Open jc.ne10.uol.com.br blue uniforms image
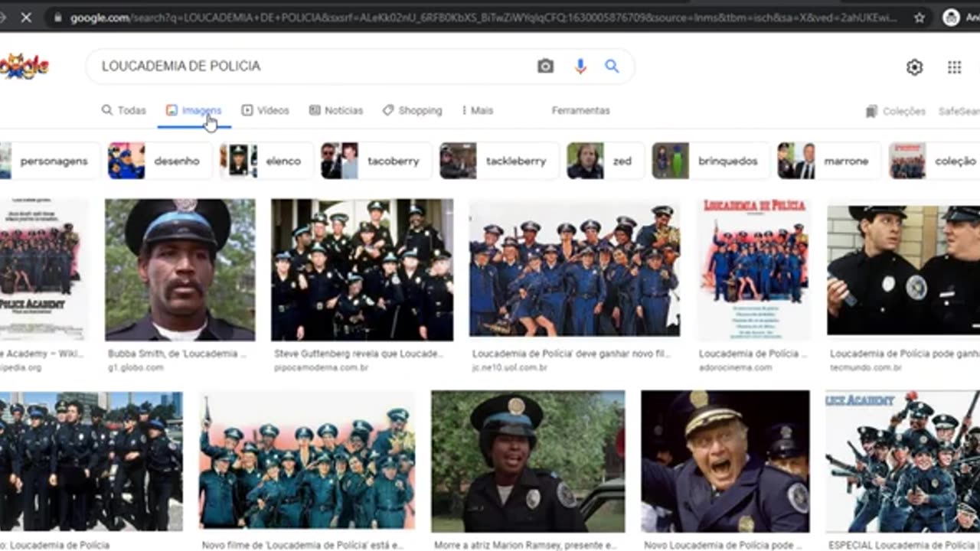The height and width of the screenshot is (551, 980). 574,269
